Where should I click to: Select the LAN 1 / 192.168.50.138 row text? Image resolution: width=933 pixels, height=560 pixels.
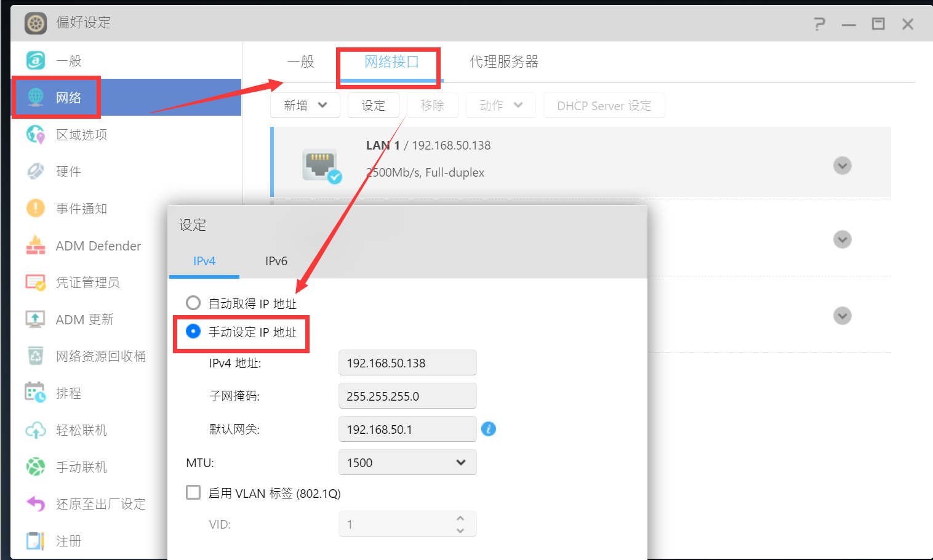tap(428, 145)
